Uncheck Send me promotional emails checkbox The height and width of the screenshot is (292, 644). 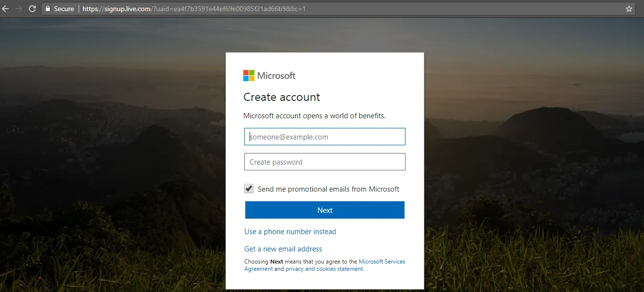click(249, 189)
